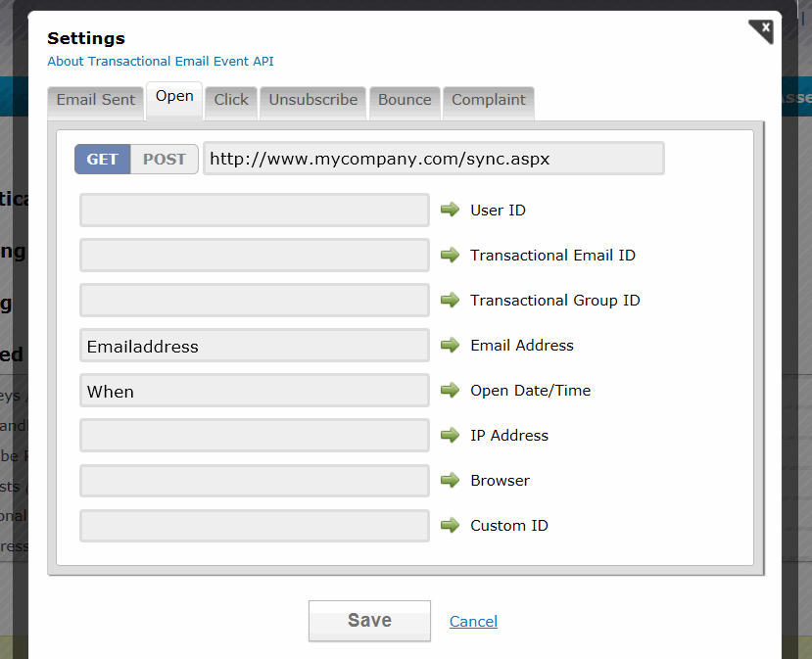Click the green arrow next to Email Address
812x659 pixels.
[450, 345]
